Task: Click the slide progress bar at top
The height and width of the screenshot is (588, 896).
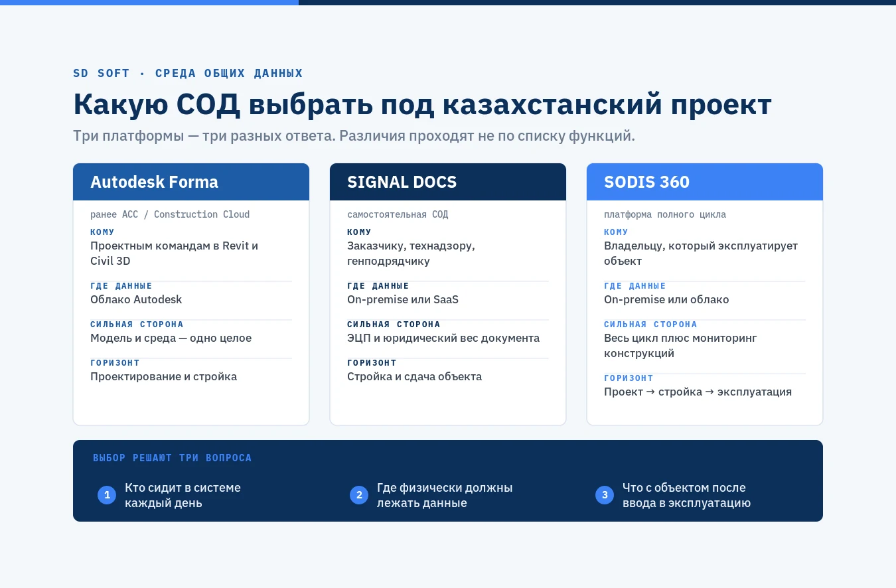Action: coord(448,3)
